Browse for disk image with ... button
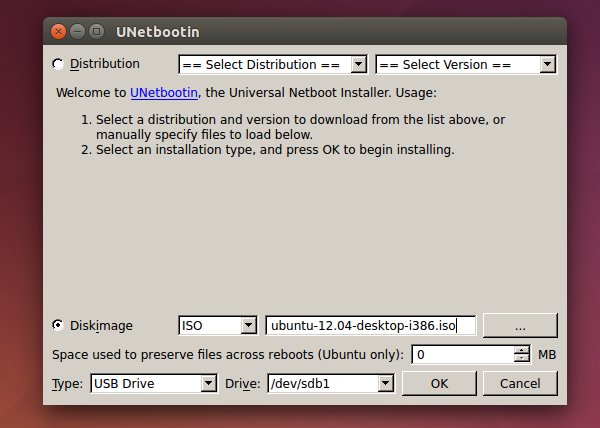This screenshot has width=600, height=428. [x=520, y=325]
